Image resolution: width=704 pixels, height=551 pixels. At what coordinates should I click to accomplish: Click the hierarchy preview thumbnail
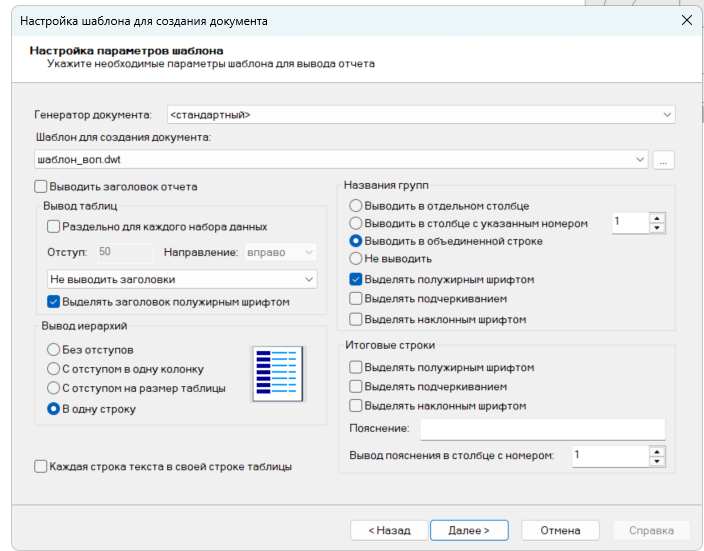(x=275, y=371)
